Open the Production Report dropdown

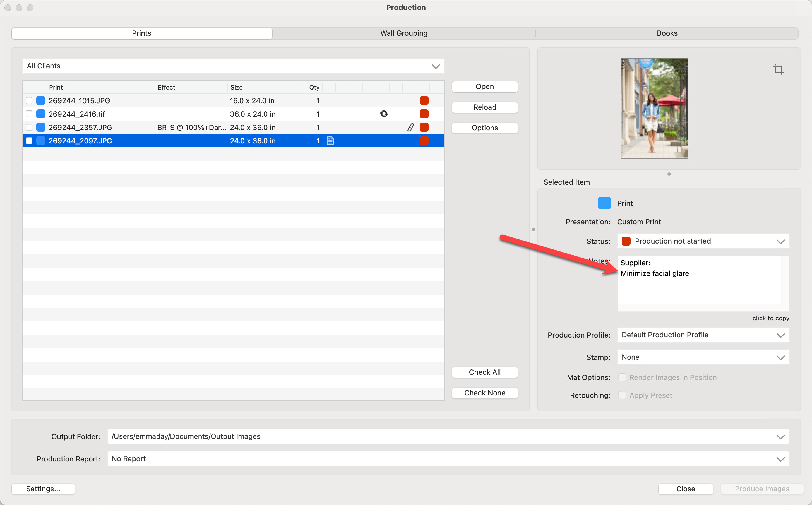click(x=448, y=459)
